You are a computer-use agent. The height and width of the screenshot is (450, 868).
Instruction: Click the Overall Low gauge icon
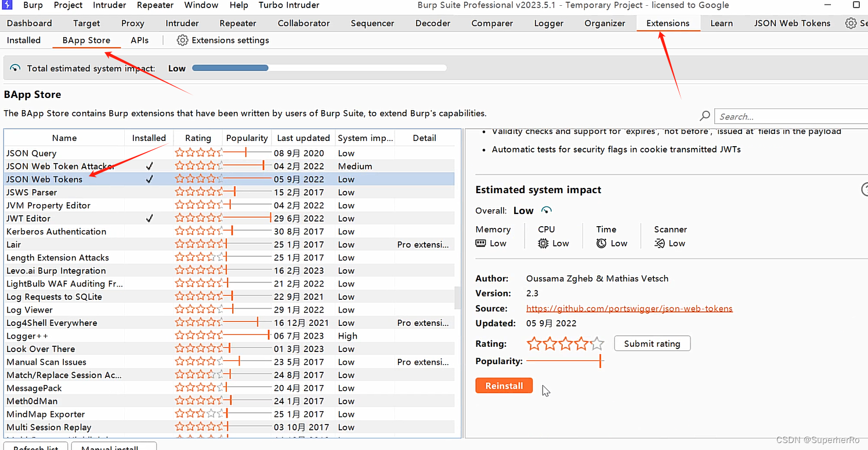546,210
